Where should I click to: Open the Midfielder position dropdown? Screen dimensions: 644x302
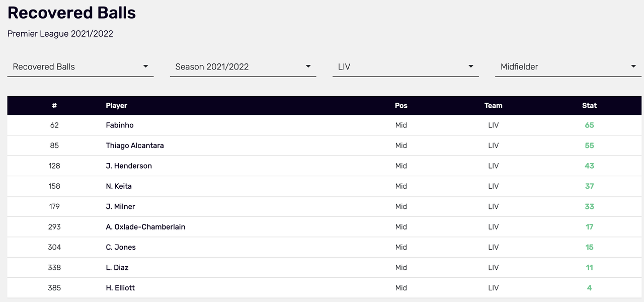pyautogui.click(x=568, y=67)
